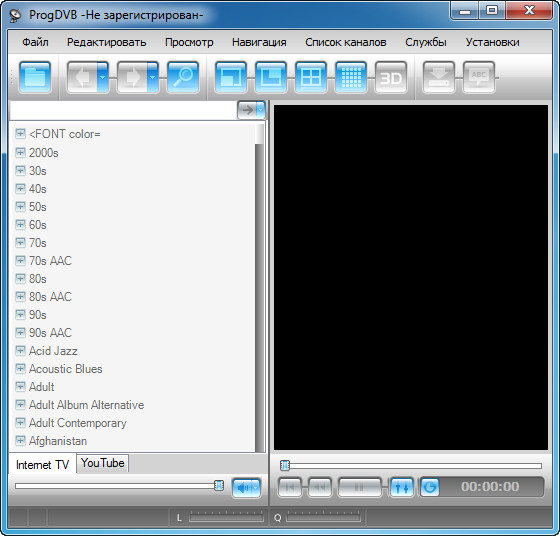Viewport: 560px width, 536px height.
Task: Switch to the YouTube tab
Action: 102,463
